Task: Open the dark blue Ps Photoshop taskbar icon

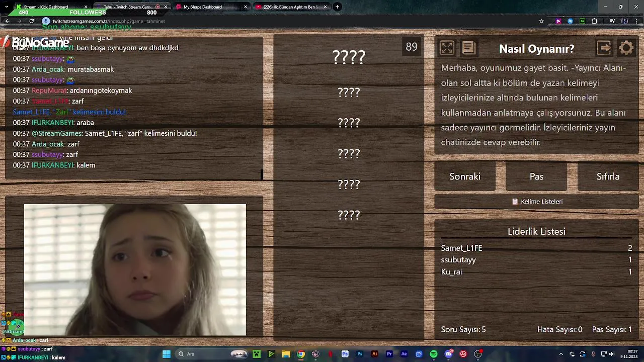Action: click(360, 354)
